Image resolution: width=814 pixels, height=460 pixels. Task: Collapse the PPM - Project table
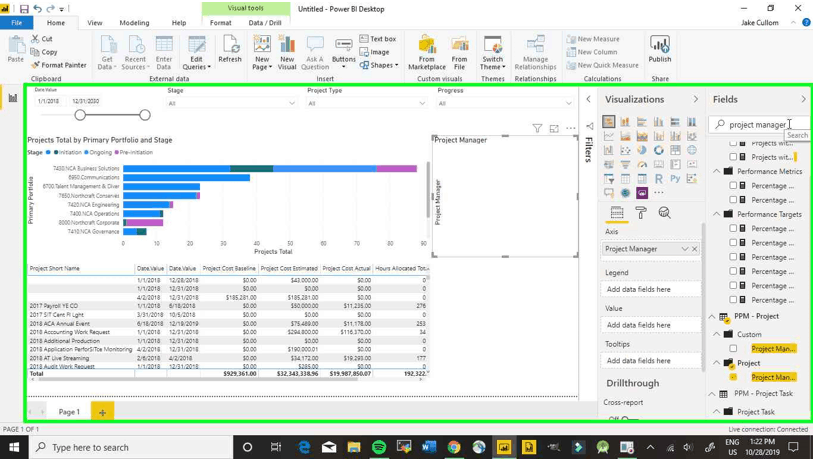(x=712, y=316)
